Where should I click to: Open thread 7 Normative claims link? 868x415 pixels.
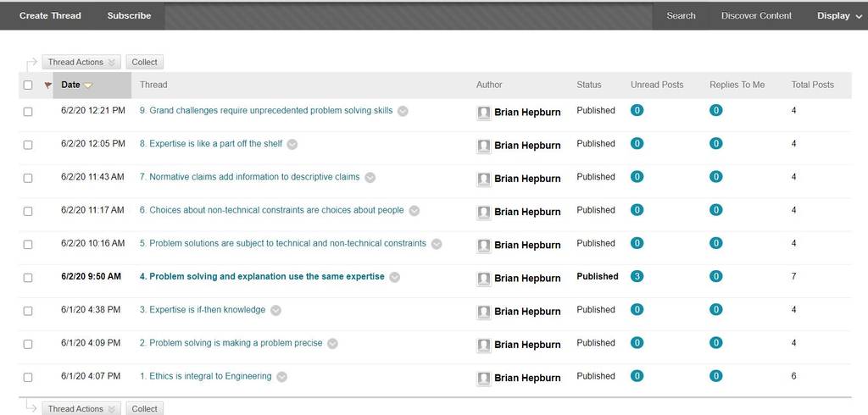pos(250,177)
